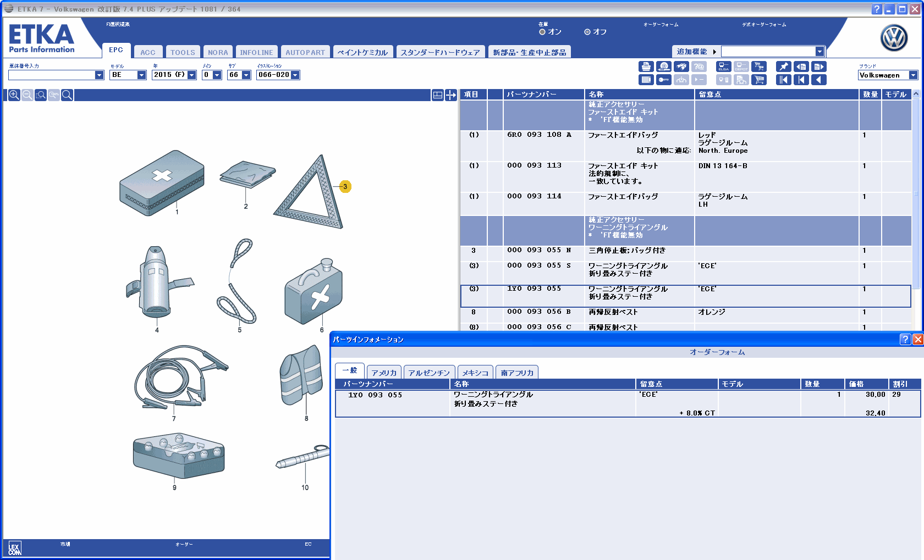The height and width of the screenshot is (560, 924).
Task: Open the wheel and tire catalog icon
Action: click(x=664, y=66)
